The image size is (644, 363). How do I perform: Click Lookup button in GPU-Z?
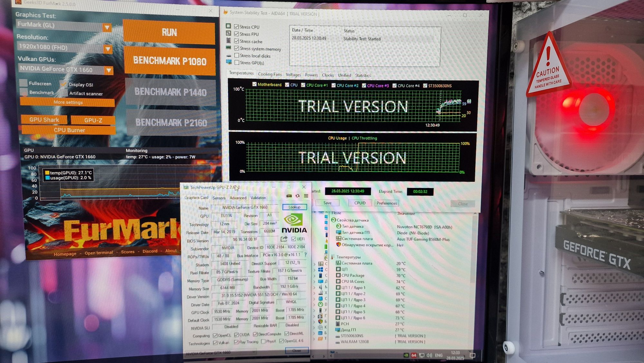point(294,207)
